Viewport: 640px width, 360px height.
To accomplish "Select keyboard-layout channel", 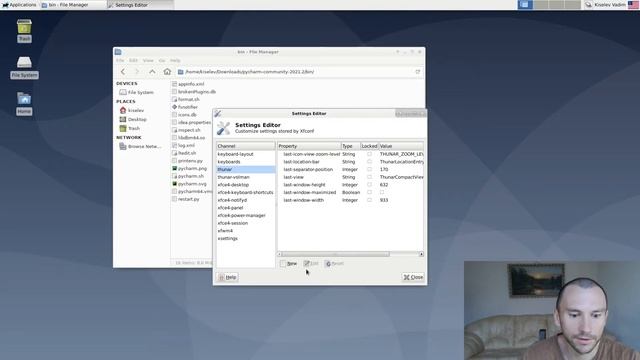I will click(246, 154).
